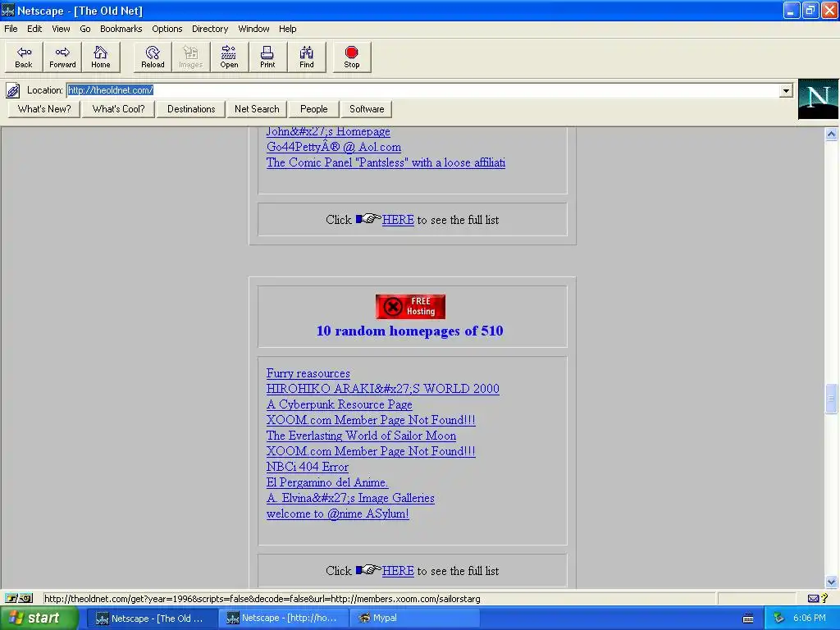The width and height of the screenshot is (840, 630).
Task: Switch to Mypal taskbar window
Action: [x=414, y=619]
